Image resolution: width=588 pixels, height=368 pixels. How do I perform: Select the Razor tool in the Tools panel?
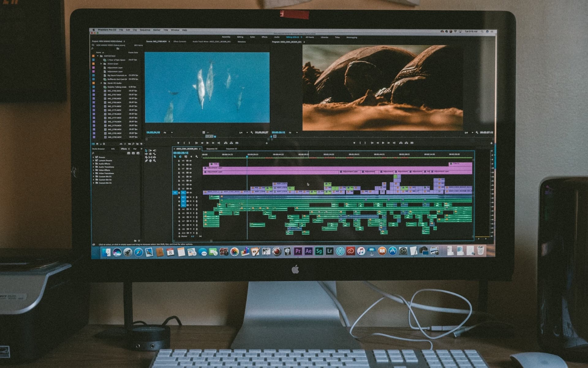coord(146,157)
